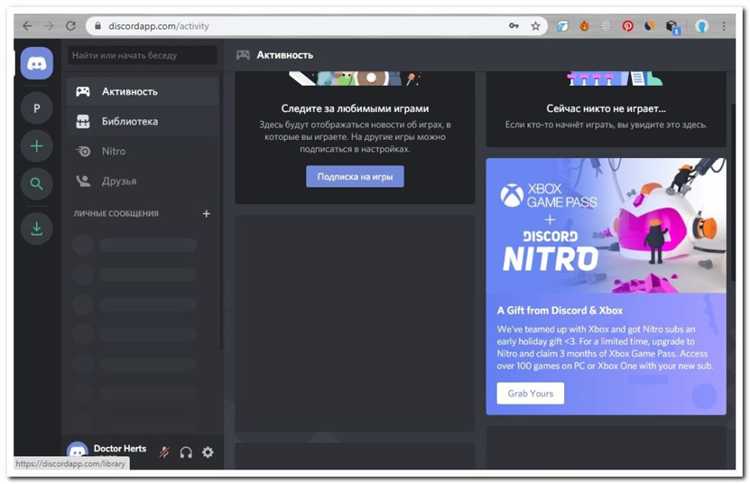750x484 pixels.
Task: Bookmark the page with star icon
Action: pos(535,26)
